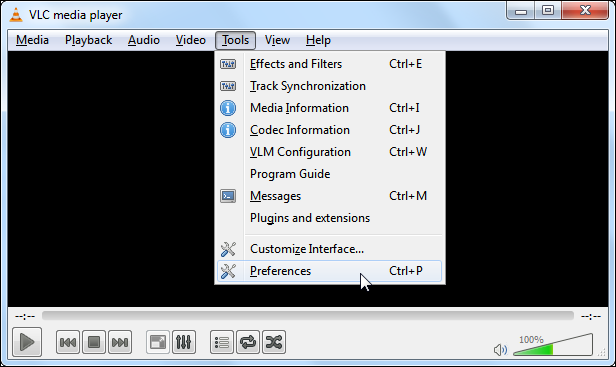Toggle the playlist view icon
The width and height of the screenshot is (616, 367).
(222, 342)
